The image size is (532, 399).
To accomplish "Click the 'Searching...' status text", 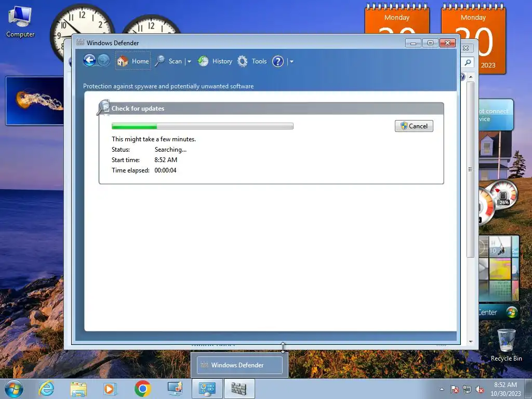I will (x=170, y=149).
